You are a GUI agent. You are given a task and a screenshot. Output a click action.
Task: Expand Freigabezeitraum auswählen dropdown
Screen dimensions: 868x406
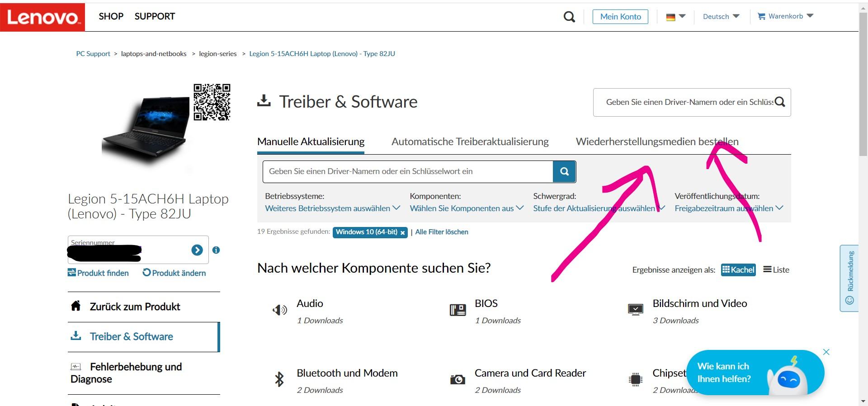[x=729, y=208]
